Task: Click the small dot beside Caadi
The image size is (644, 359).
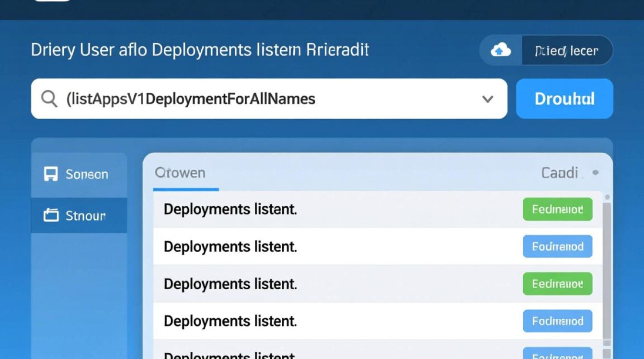Action: 596,172
